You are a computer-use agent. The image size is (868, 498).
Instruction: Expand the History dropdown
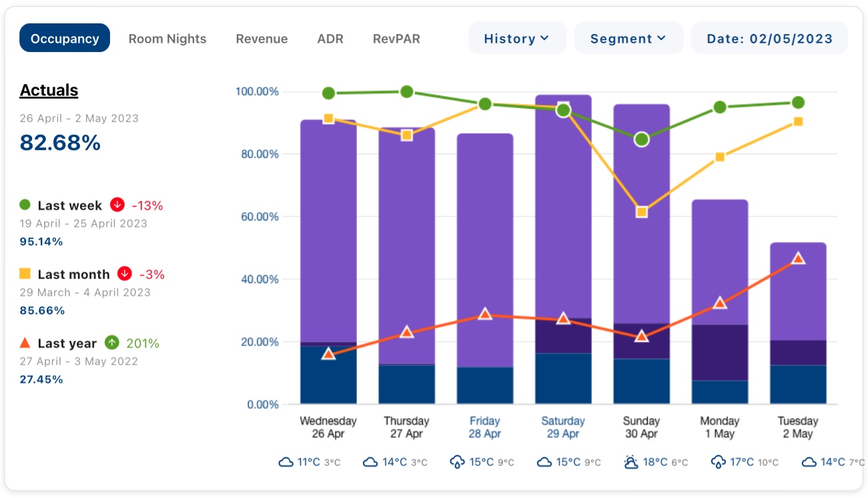coord(517,38)
